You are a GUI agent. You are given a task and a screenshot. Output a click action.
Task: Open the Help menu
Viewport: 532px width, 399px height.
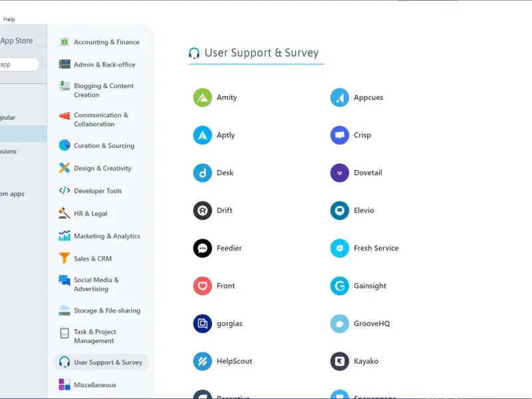(9, 19)
